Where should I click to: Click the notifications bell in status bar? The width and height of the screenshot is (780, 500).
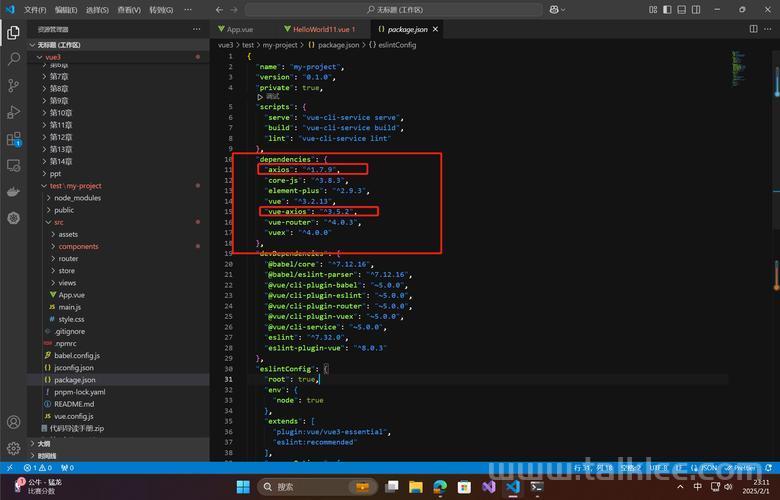(769, 468)
